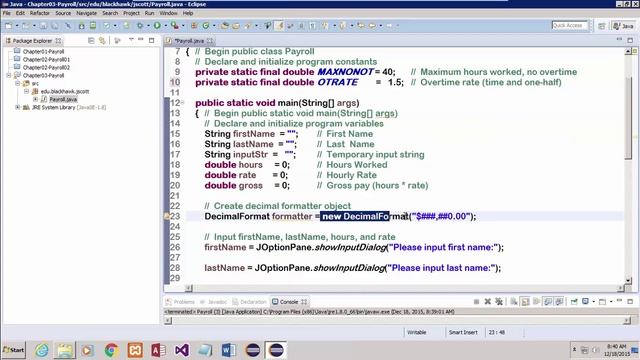Open the Debug configurations dropdown arrow

(x=148, y=26)
